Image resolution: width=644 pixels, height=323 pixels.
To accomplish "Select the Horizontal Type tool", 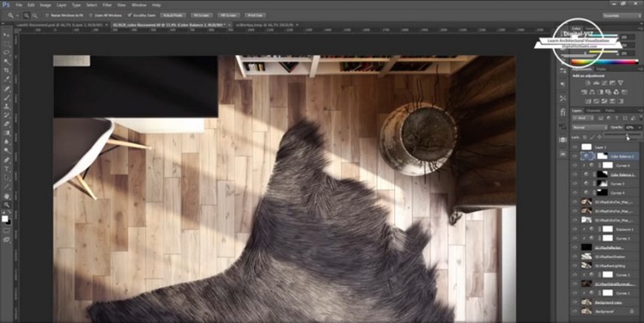I will (7, 169).
